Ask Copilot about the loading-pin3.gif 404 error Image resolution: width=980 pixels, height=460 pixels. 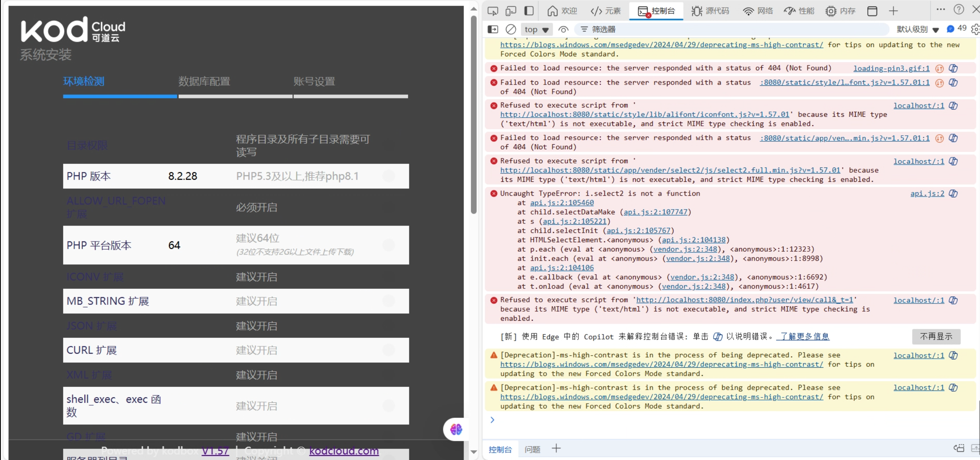tap(953, 68)
